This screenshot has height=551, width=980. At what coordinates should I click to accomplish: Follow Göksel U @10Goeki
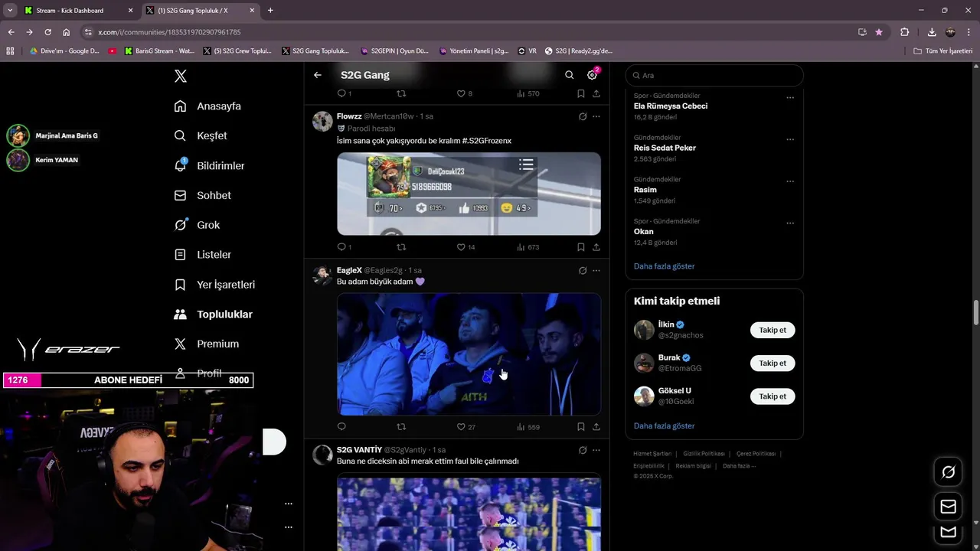[x=773, y=396]
